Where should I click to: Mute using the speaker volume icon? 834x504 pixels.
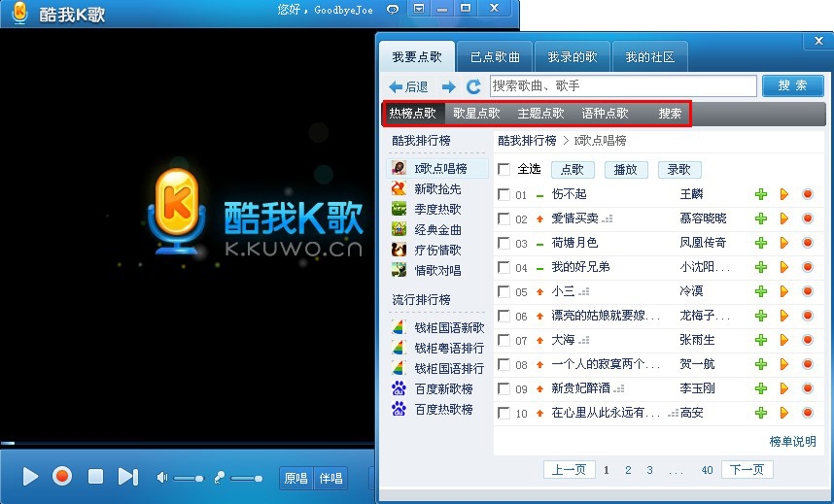161,478
